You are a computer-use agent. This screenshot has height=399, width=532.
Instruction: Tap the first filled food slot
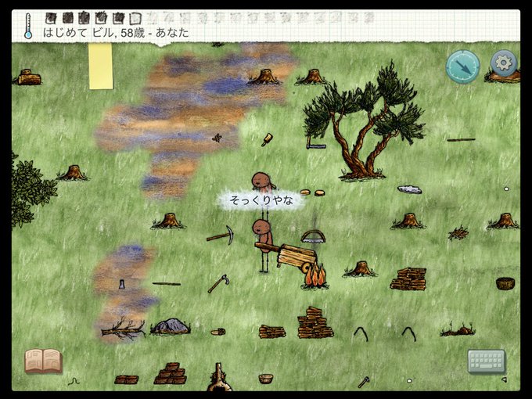point(51,18)
